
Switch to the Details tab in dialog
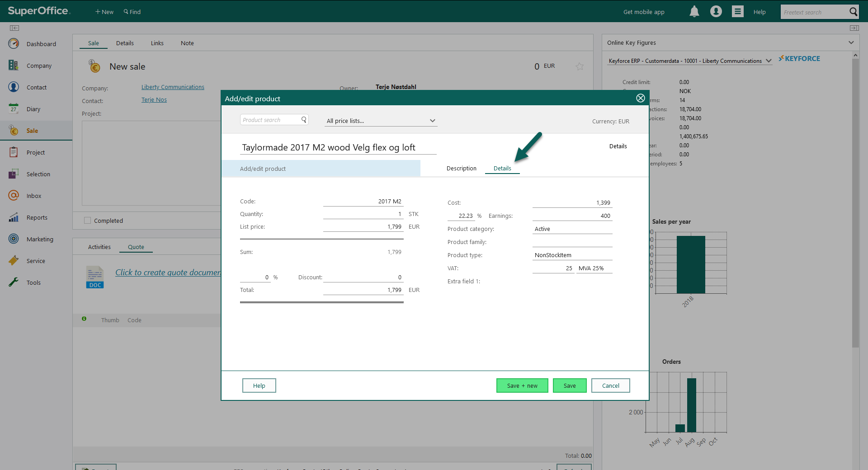click(x=502, y=168)
